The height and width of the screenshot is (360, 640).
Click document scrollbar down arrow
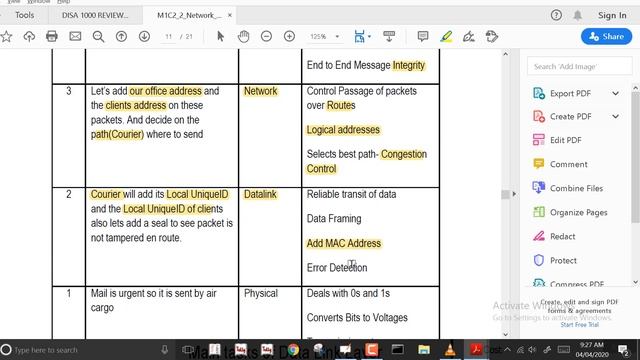coord(506,334)
